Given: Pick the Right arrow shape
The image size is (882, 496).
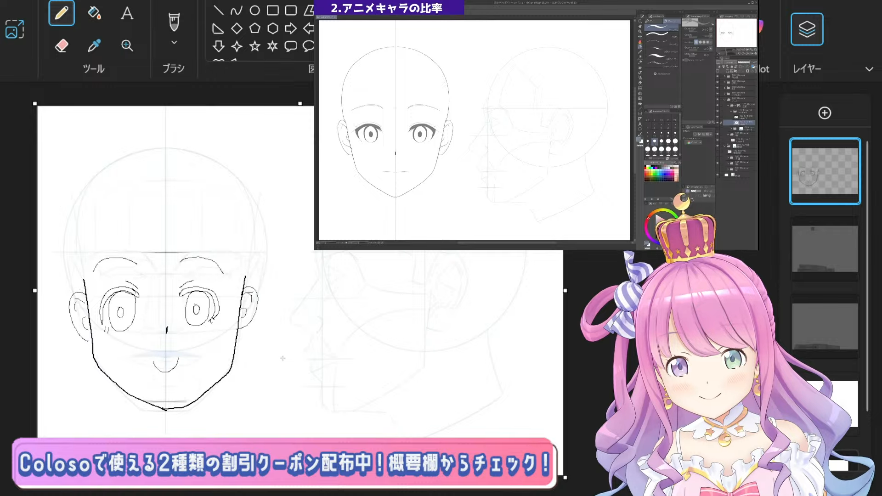Looking at the screenshot, I should (290, 28).
